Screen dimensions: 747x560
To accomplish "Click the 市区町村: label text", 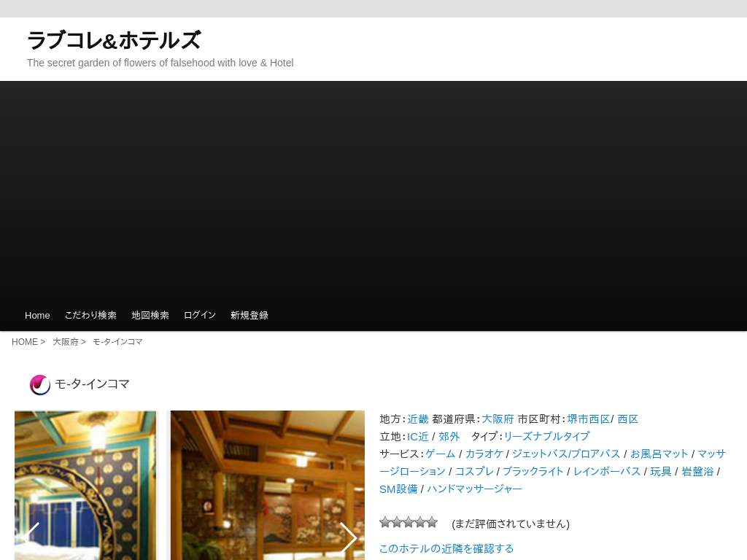I will point(542,419).
